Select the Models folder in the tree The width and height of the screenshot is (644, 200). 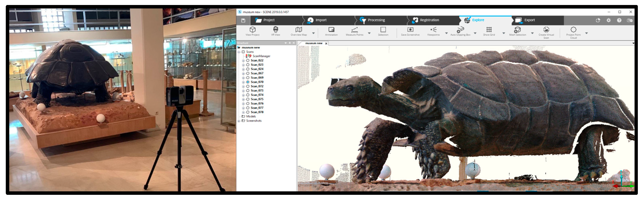tap(251, 116)
